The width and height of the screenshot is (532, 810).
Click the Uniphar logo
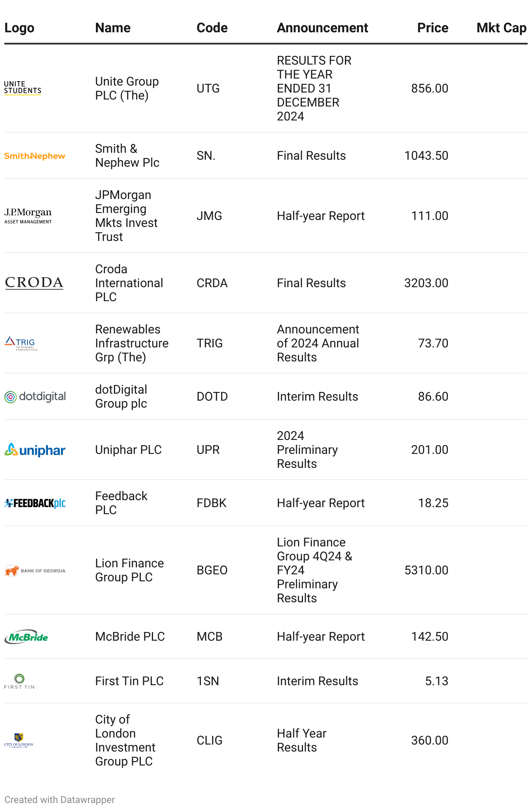pyautogui.click(x=35, y=450)
